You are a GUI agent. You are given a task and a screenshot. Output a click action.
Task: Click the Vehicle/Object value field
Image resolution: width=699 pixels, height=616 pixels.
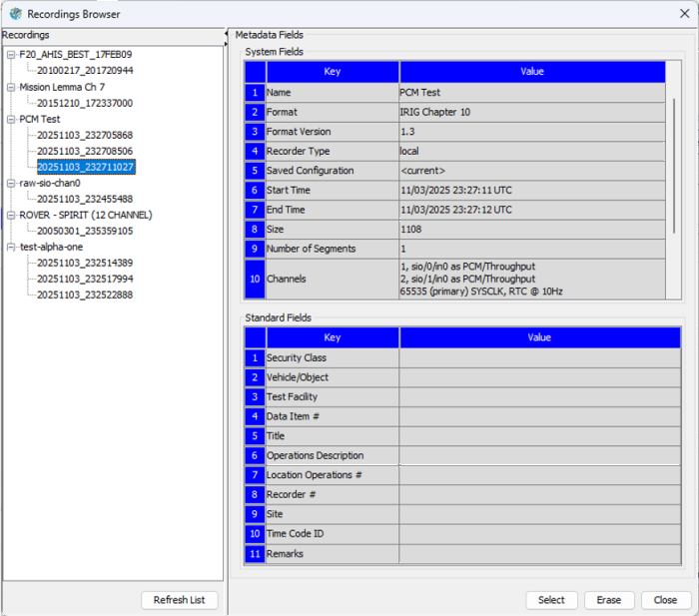click(x=540, y=377)
